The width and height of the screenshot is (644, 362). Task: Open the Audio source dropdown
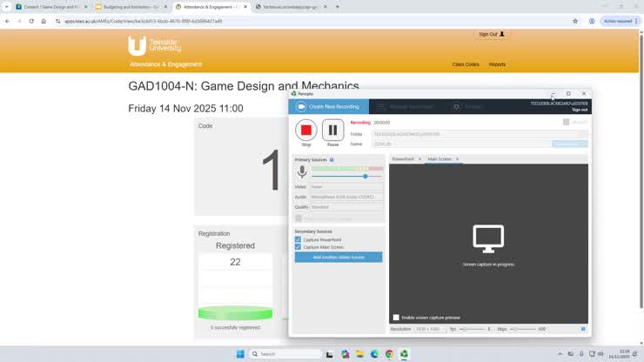click(346, 197)
